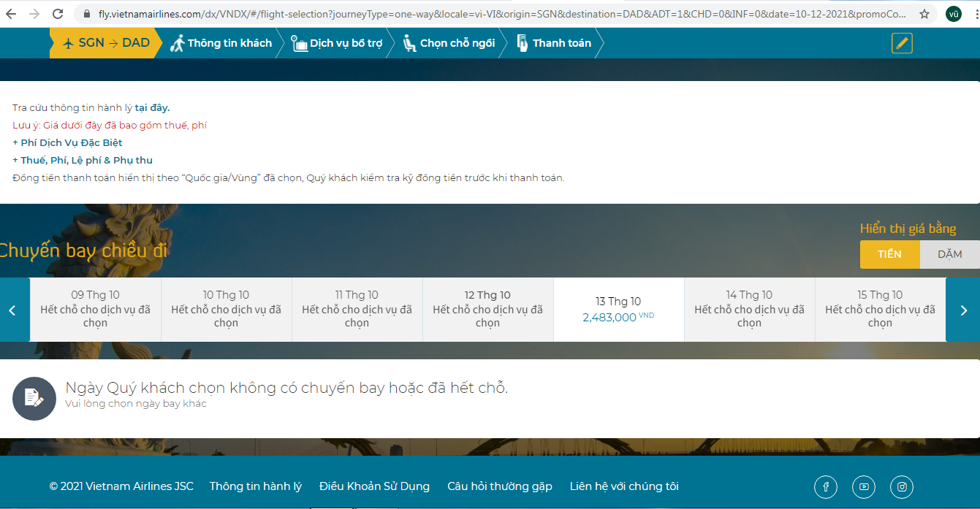Select the SGN → DAD step
The width and height of the screenshot is (980, 509).
tap(107, 43)
